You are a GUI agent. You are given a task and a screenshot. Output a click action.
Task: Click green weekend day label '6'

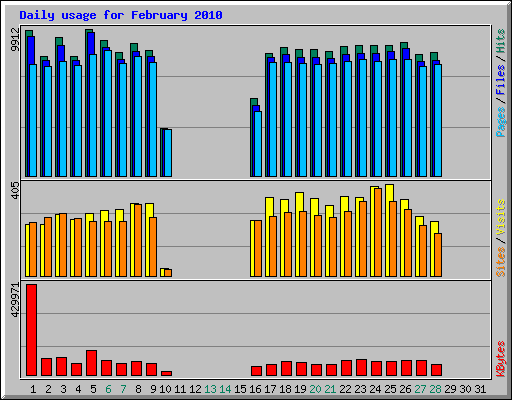coord(108,389)
